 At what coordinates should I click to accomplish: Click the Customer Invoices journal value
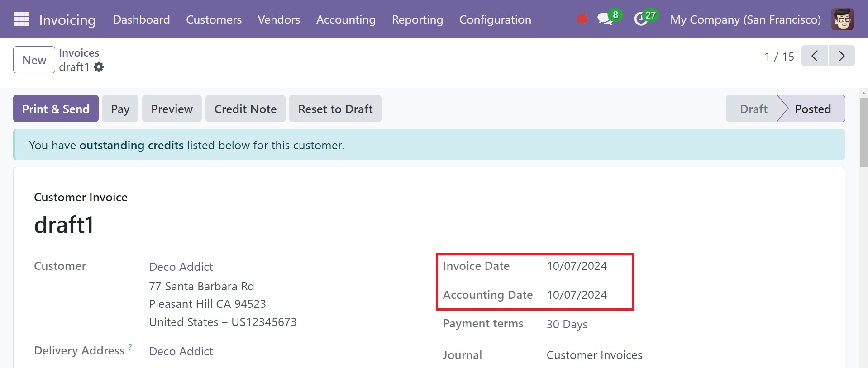(x=594, y=355)
